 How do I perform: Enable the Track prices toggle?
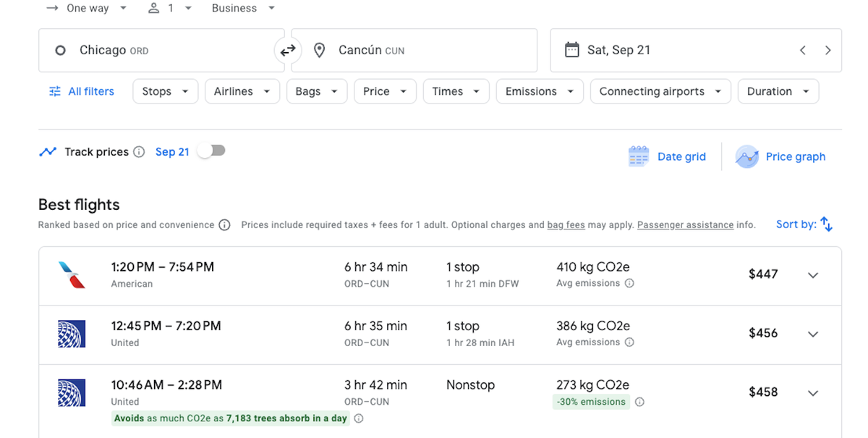(x=210, y=151)
